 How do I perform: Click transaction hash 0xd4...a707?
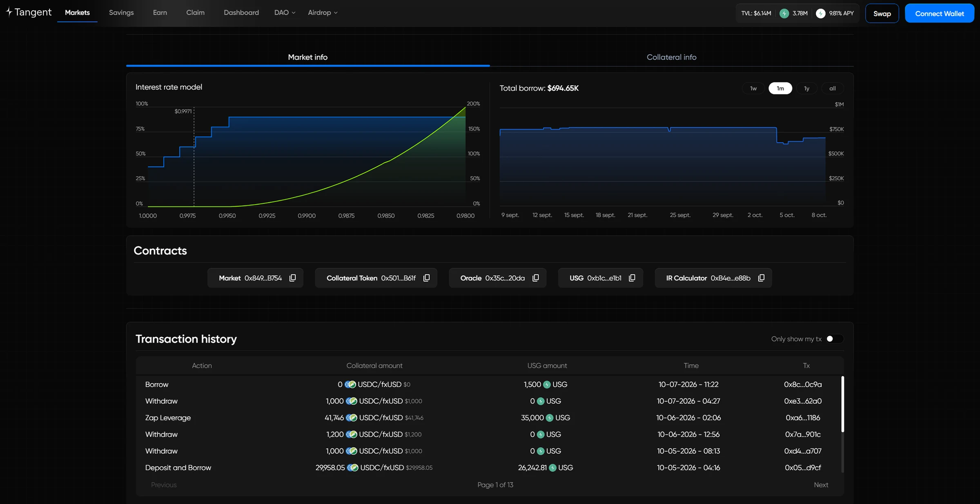click(803, 451)
